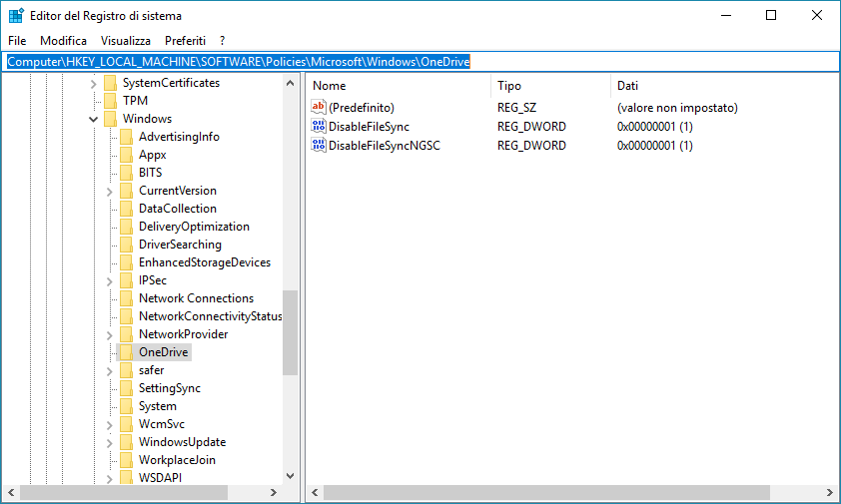Click the NetworkProvider folder icon
Viewport: 841px width, 504px height.
[x=127, y=334]
